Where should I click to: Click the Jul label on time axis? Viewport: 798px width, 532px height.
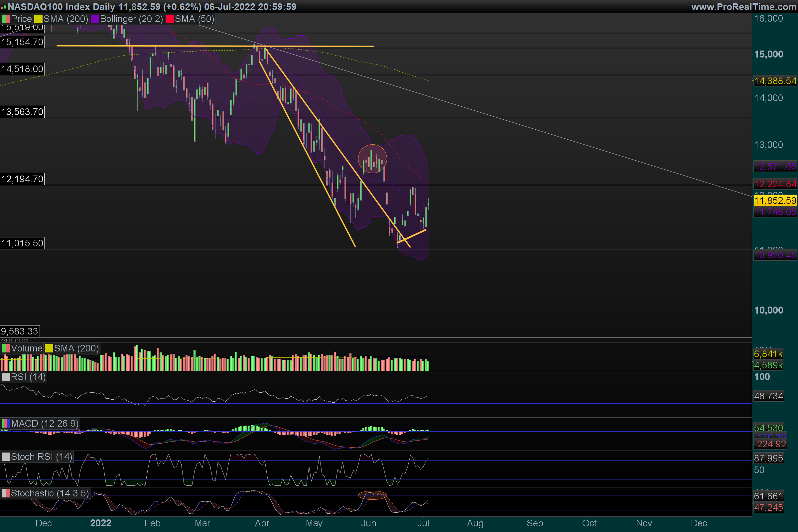tap(423, 523)
